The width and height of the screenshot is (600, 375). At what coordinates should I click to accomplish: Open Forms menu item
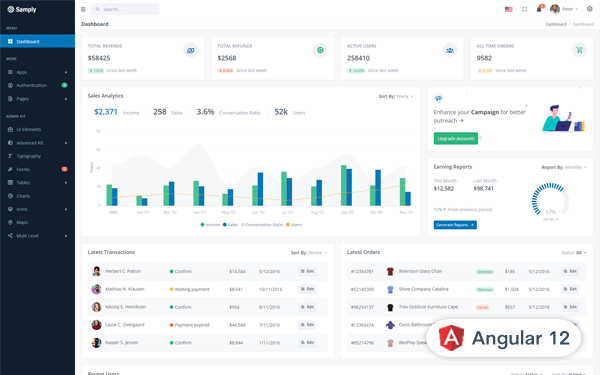pyautogui.click(x=38, y=169)
